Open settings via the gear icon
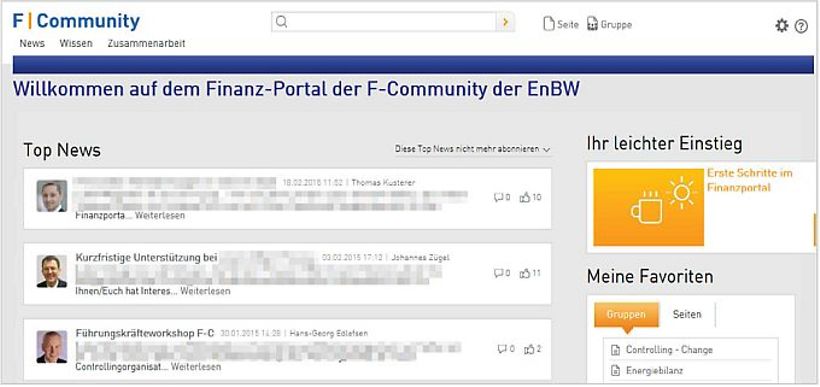The image size is (820, 387). click(x=781, y=26)
